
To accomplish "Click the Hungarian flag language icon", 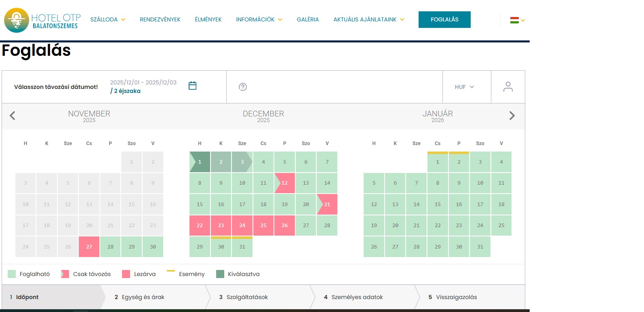I will [x=514, y=20].
